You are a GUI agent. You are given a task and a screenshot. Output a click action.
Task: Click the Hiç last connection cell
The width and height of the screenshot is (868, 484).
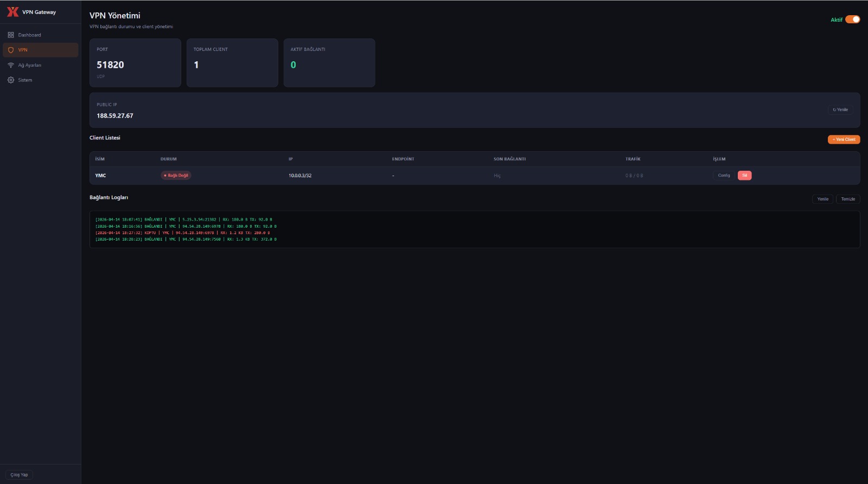497,176
